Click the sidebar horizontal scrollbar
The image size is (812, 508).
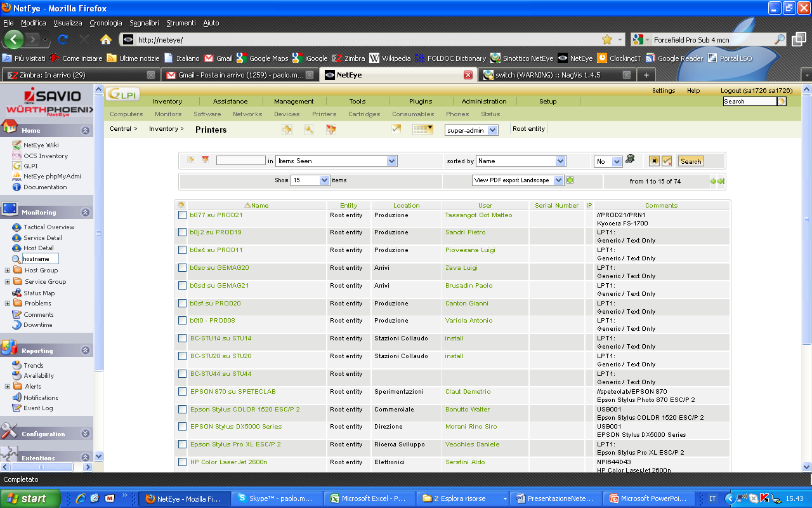coord(41,467)
